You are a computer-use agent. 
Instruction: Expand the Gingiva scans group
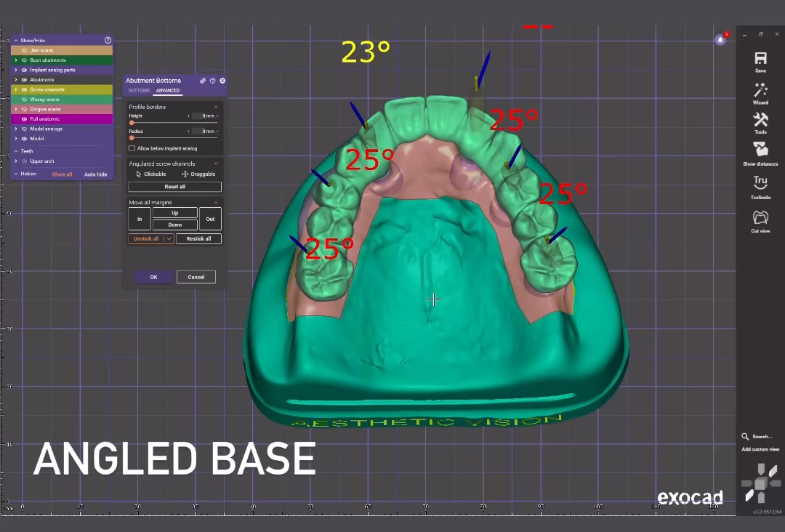[15, 109]
